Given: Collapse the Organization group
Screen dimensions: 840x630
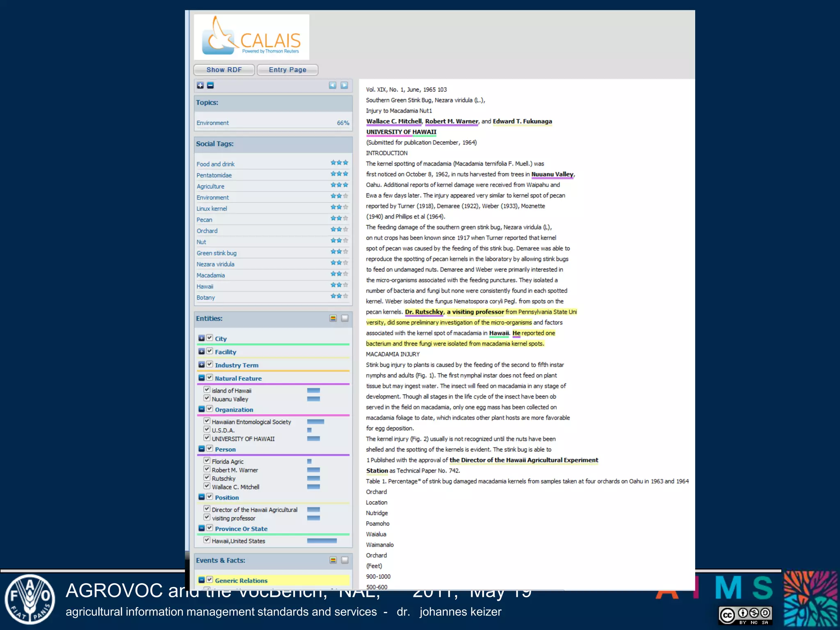Looking at the screenshot, I should [201, 409].
